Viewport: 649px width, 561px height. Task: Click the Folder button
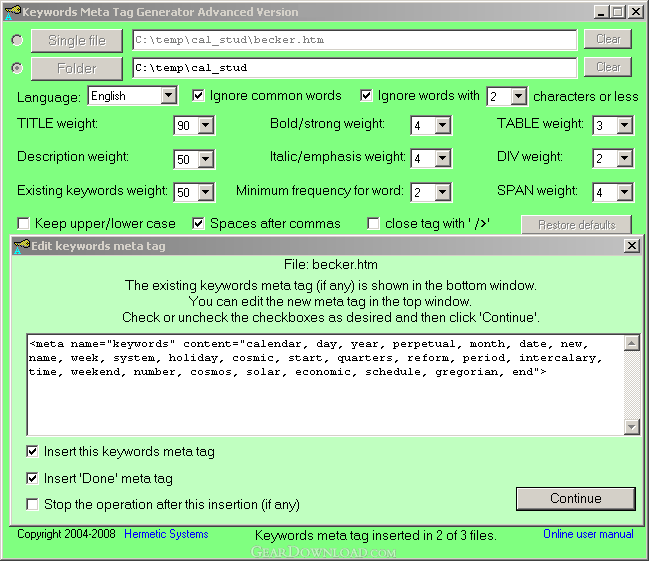tap(77, 68)
